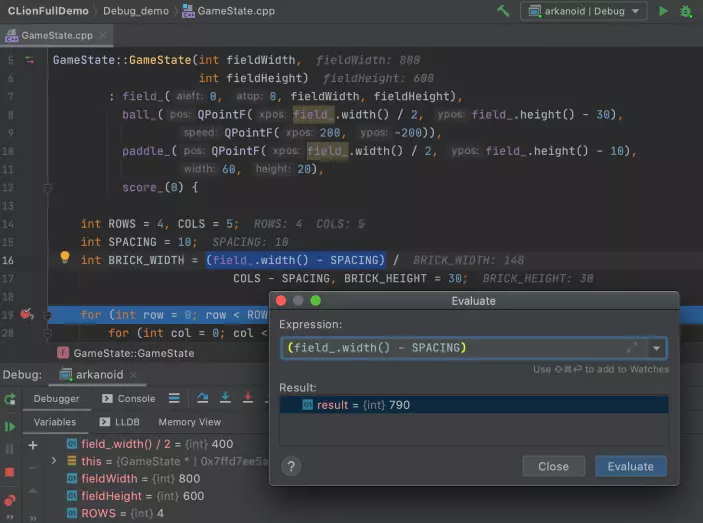This screenshot has width=703, height=523.
Task: Collapse code fold marker at line 20
Action: 48,333
